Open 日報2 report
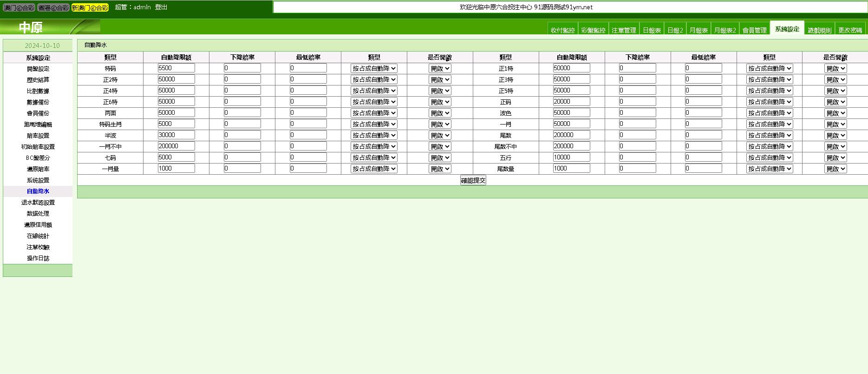 pyautogui.click(x=675, y=30)
